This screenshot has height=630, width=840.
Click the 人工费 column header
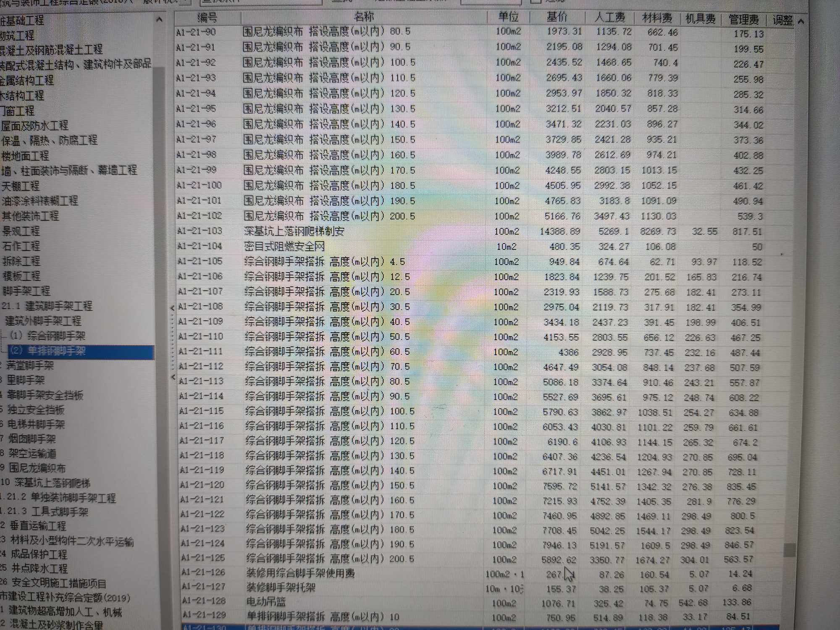click(x=610, y=18)
